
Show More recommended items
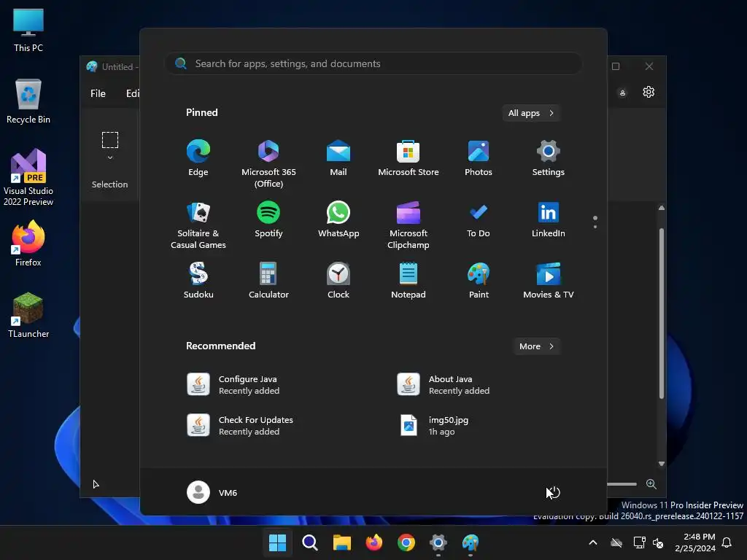tap(536, 346)
